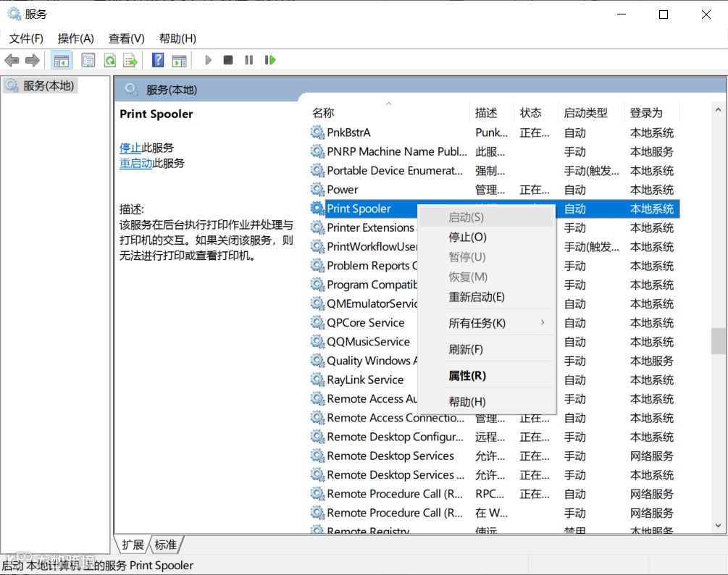Open 属性(R) from context menu
This screenshot has height=575, width=728.
(x=487, y=375)
